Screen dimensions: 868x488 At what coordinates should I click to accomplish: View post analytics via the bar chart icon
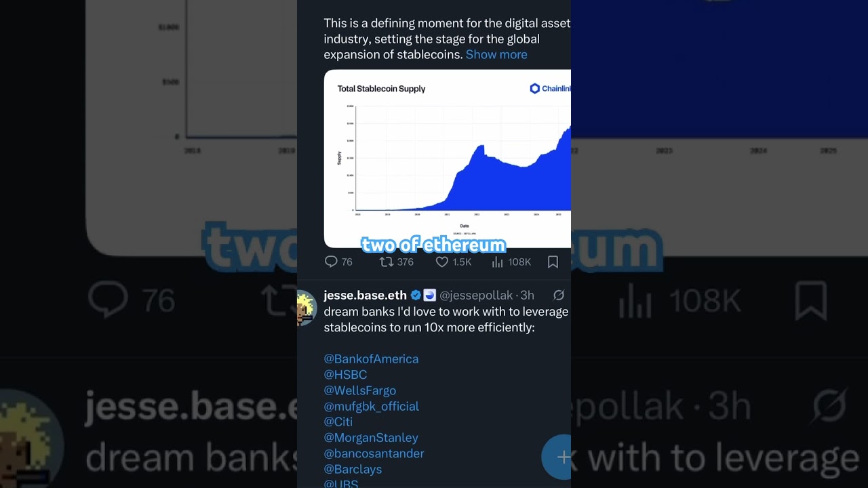coord(497,262)
